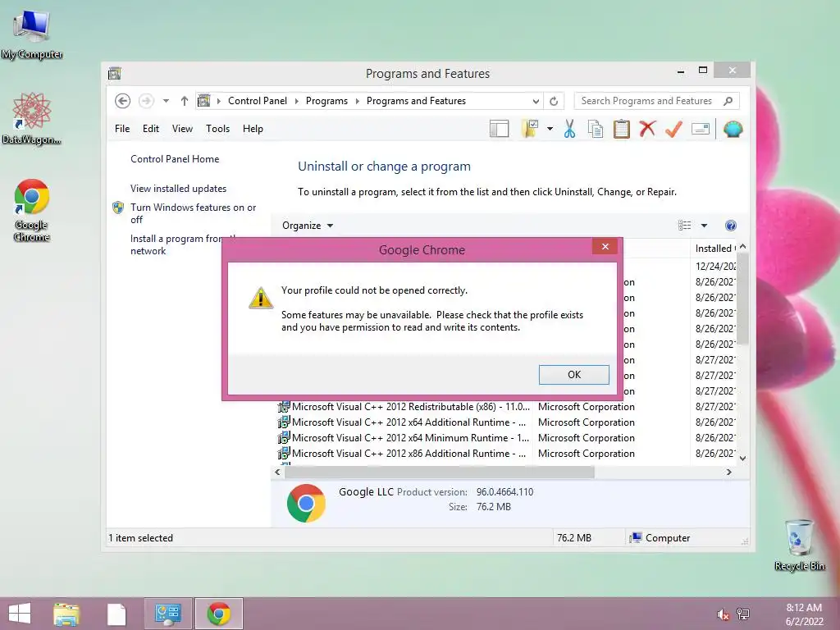Click the 76.2 MB status bar entry
Screen dimensions: 840x630
[x=573, y=538]
